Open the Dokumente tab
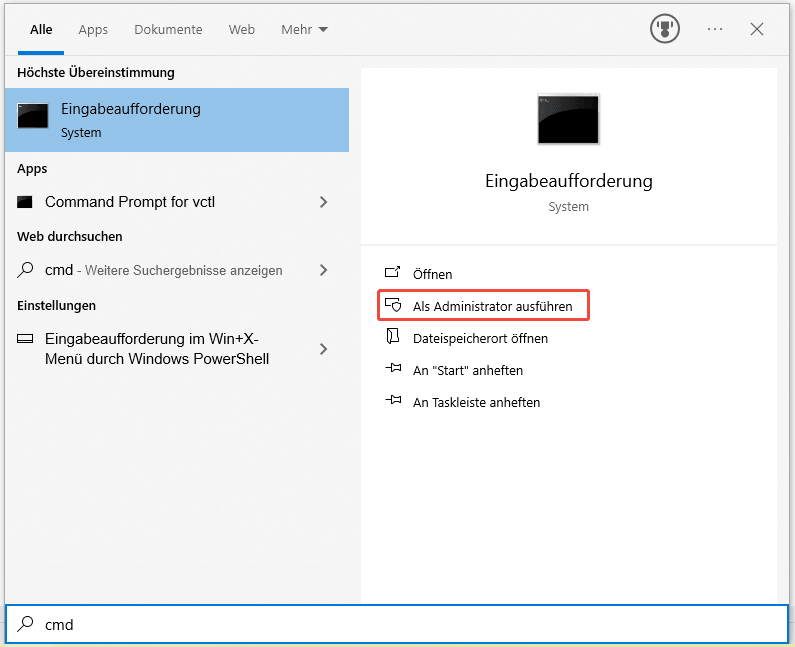Screen dimensions: 795x647 (x=168, y=29)
